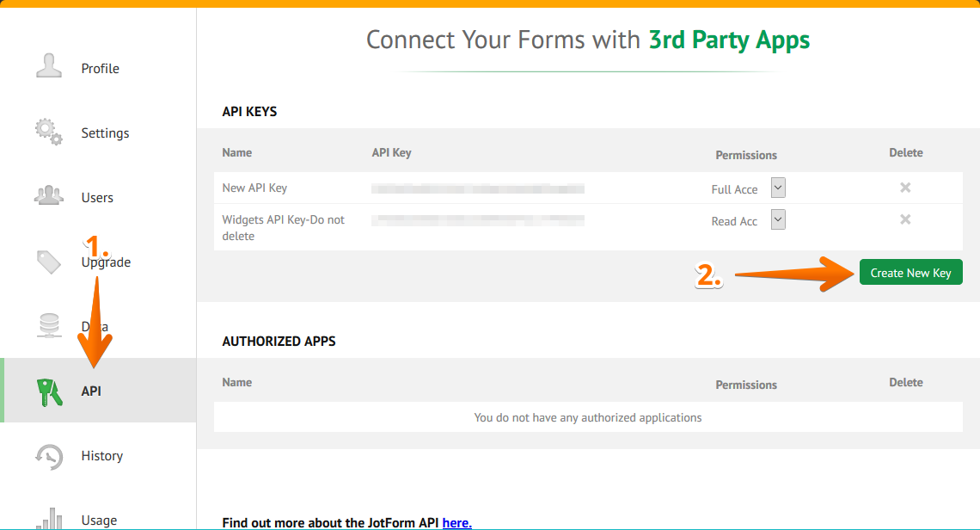Open permissions dropdown for Widgets API Key
Screen dimensions: 980x530
pyautogui.click(x=778, y=220)
